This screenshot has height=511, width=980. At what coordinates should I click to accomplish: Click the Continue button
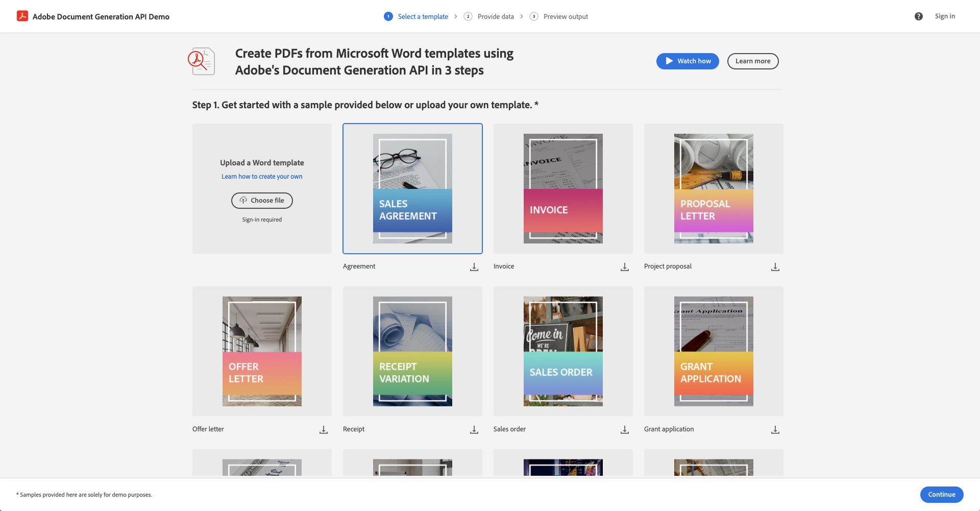click(942, 495)
